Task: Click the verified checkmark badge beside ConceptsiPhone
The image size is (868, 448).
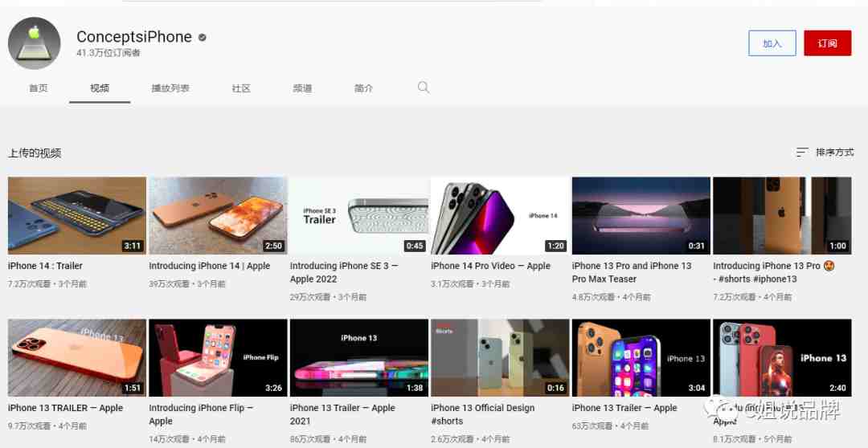Action: pyautogui.click(x=202, y=38)
